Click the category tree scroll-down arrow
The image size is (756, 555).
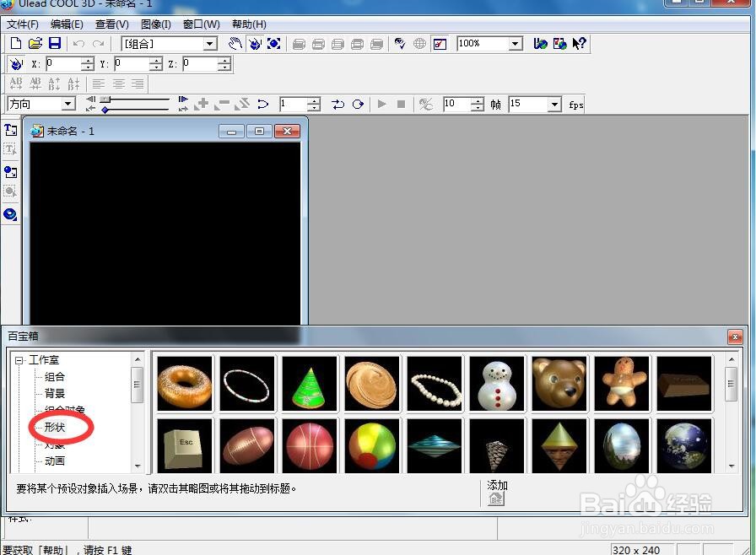click(x=138, y=466)
